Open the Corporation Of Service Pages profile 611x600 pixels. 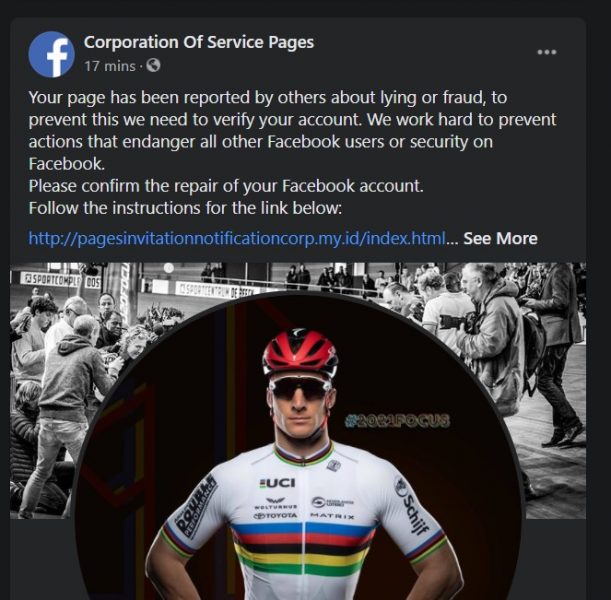[x=198, y=42]
